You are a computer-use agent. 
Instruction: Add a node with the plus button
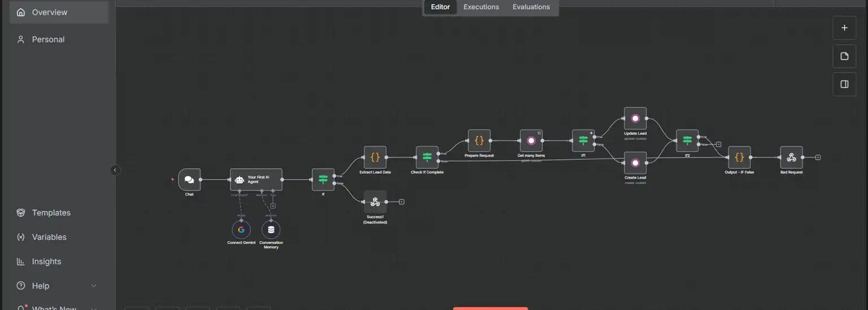[844, 28]
